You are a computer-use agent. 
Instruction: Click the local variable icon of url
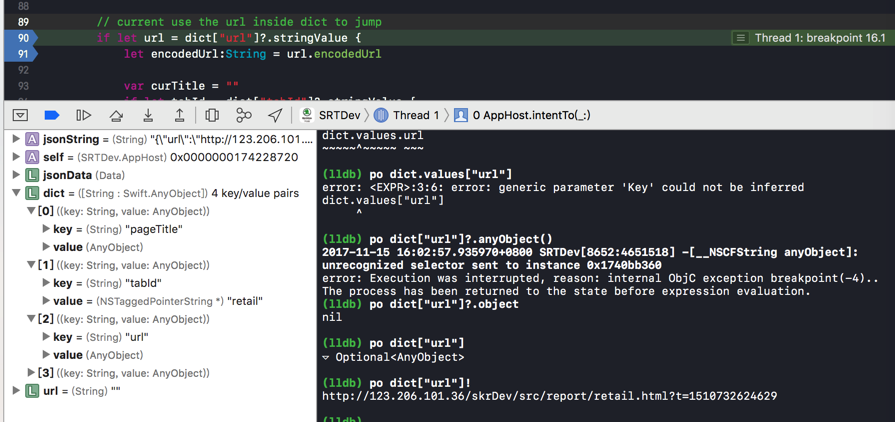tap(32, 391)
